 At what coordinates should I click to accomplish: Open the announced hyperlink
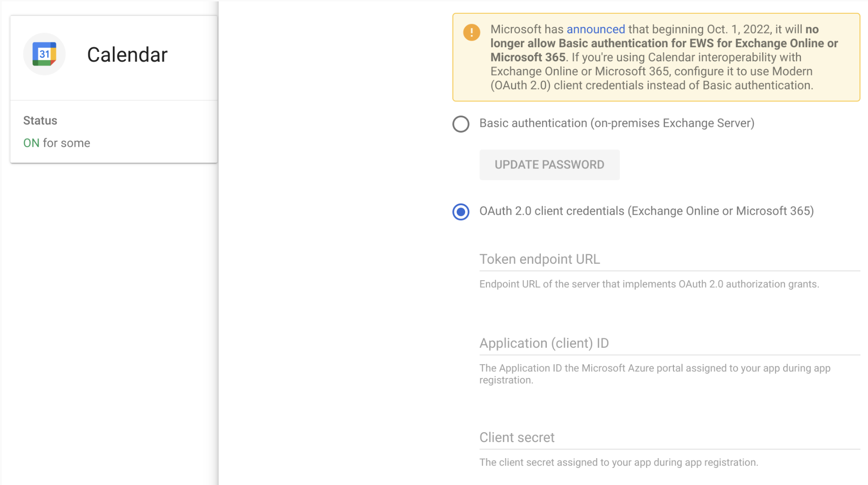(x=596, y=29)
